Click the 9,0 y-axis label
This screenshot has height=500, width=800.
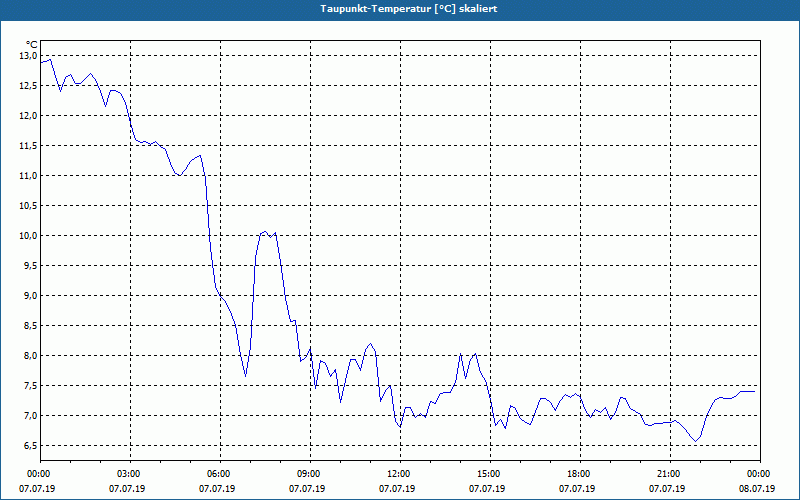coord(30,296)
